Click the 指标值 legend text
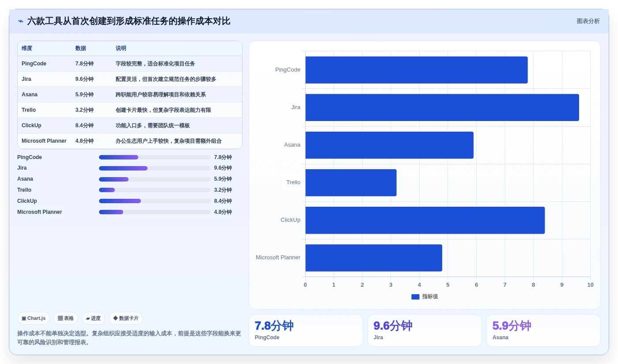 point(430,297)
